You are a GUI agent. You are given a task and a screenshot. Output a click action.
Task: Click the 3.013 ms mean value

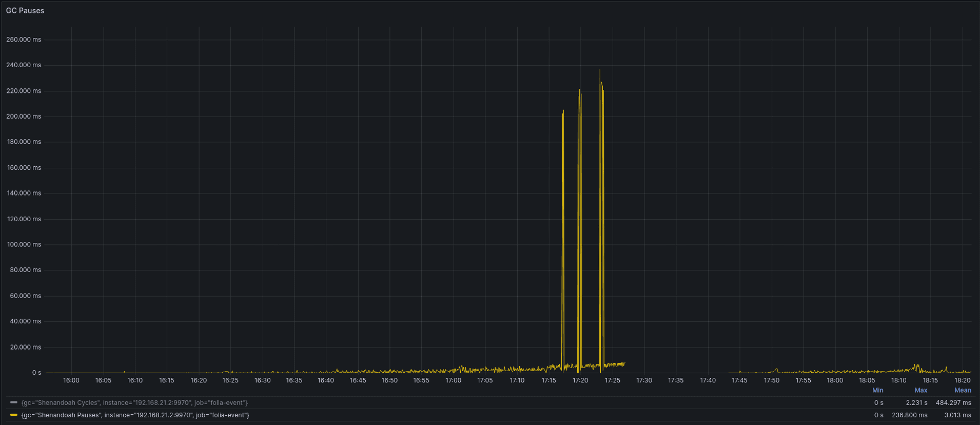(957, 415)
